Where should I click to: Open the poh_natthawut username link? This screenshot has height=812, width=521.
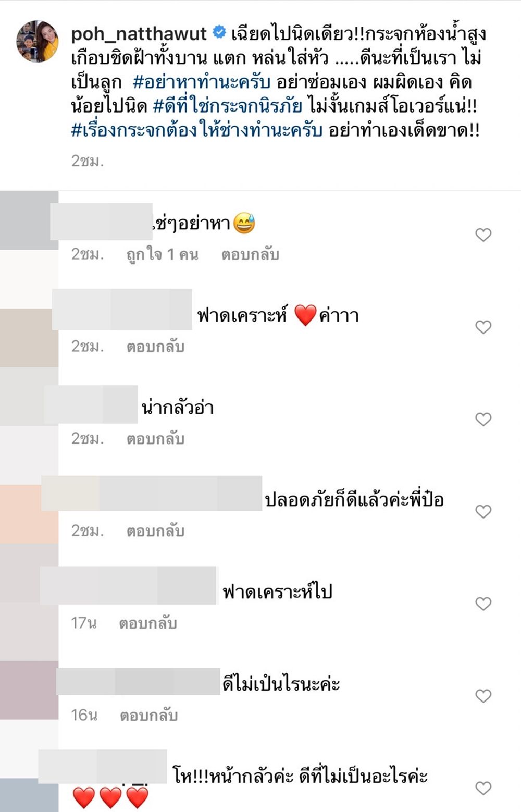(x=139, y=34)
